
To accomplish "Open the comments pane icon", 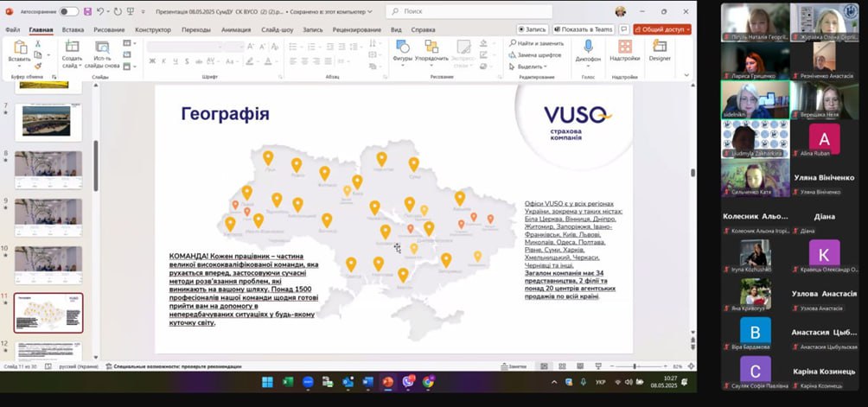I will [624, 29].
